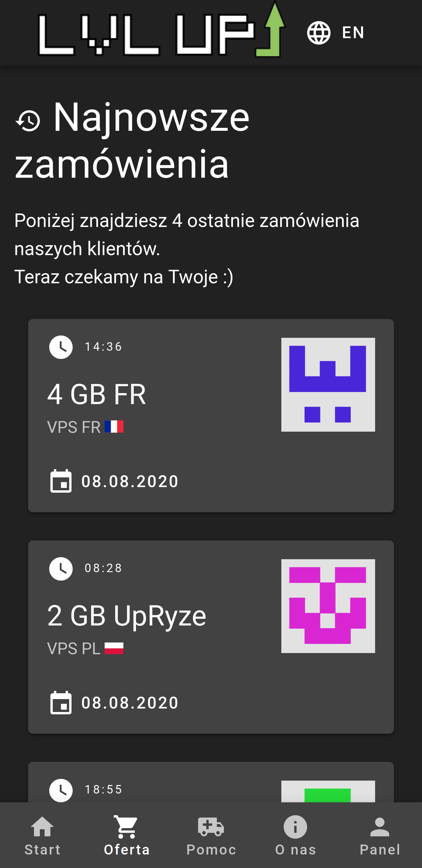Click the clock icon next to 08:28
The width and height of the screenshot is (422, 868).
(x=61, y=568)
